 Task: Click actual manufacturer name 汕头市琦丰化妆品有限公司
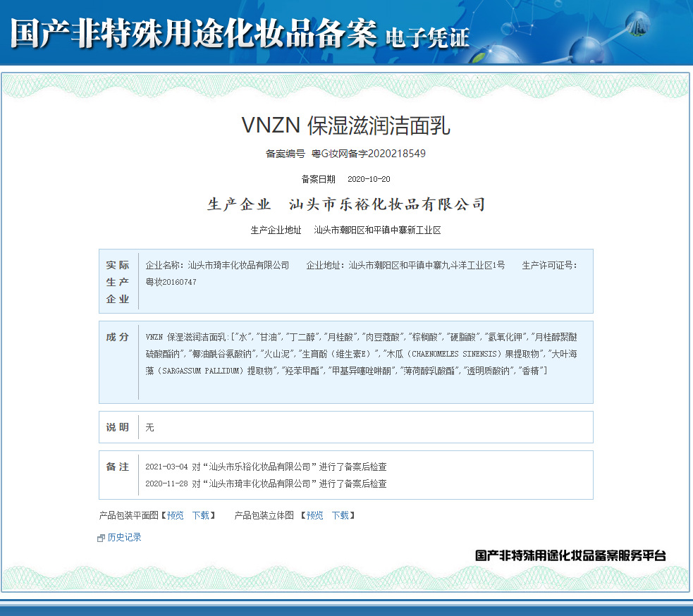(238, 265)
